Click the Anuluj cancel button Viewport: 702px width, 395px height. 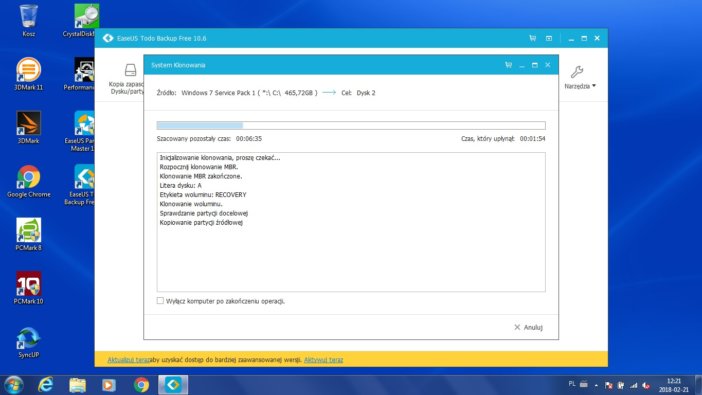pyautogui.click(x=528, y=327)
